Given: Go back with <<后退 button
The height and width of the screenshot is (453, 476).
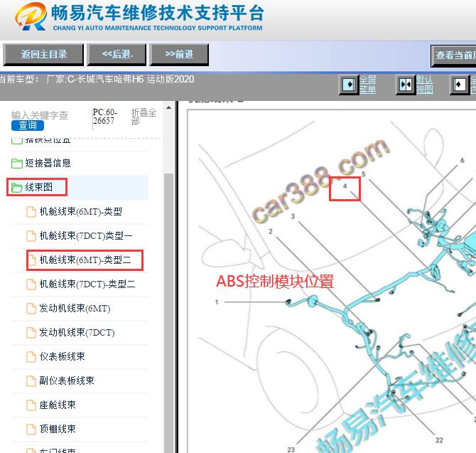Looking at the screenshot, I should pos(117,55).
